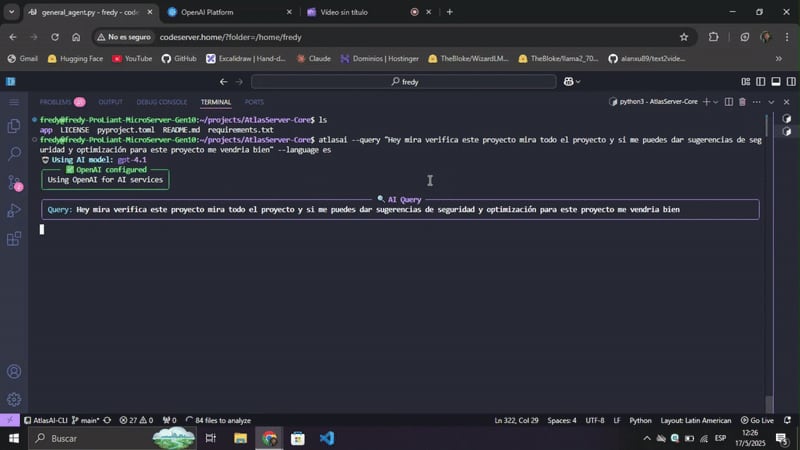
Task: Open Hugging Face bookmark
Action: [x=75, y=59]
